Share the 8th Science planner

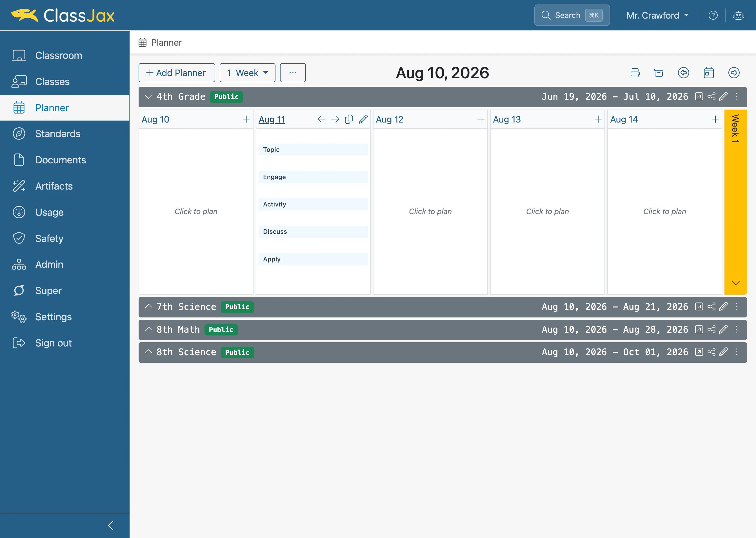tap(711, 352)
